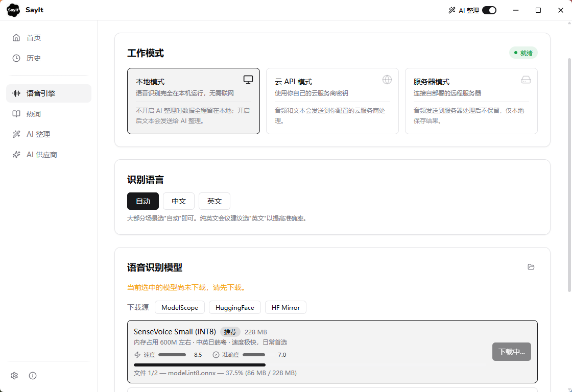Open the 历史 history page

tap(49, 58)
